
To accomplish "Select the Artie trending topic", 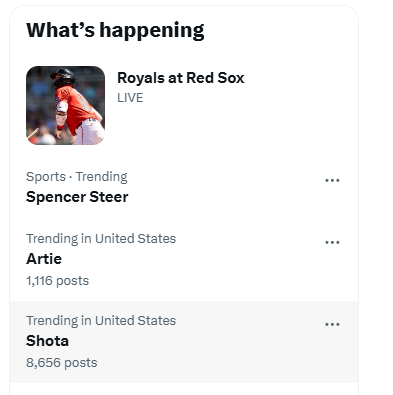I will 44,259.
